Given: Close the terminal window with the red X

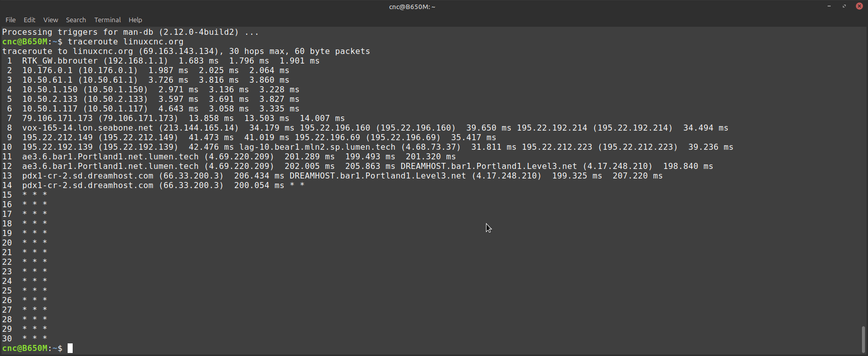Looking at the screenshot, I should tap(859, 6).
